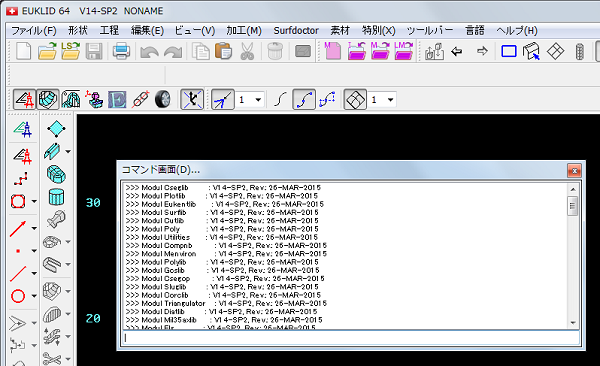This screenshot has width=600, height=366.
Task: Click the Print icon
Action: 121,51
